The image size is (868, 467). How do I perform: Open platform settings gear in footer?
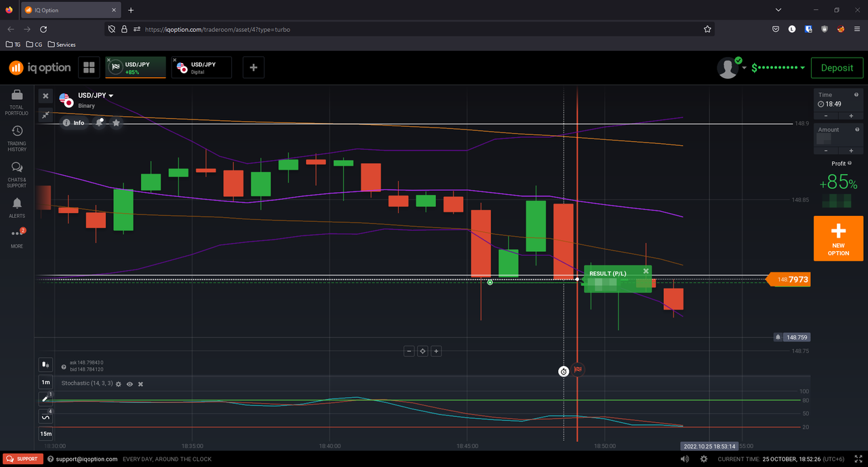pos(704,459)
